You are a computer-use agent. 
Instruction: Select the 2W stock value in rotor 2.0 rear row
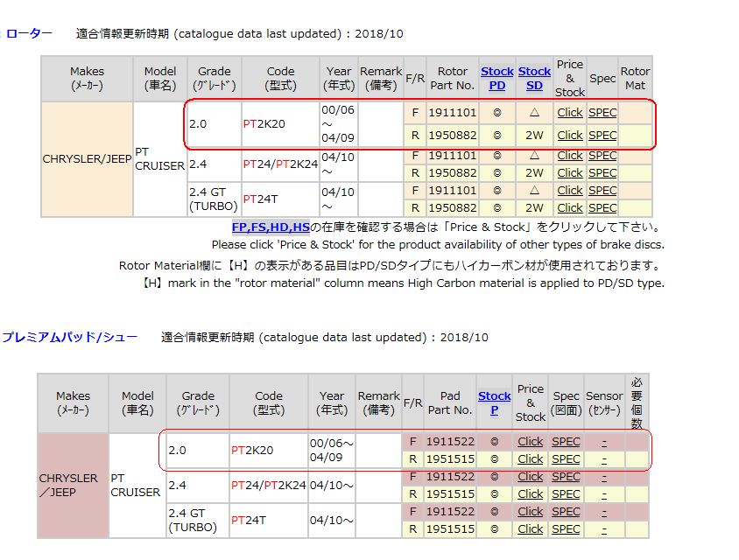click(534, 135)
